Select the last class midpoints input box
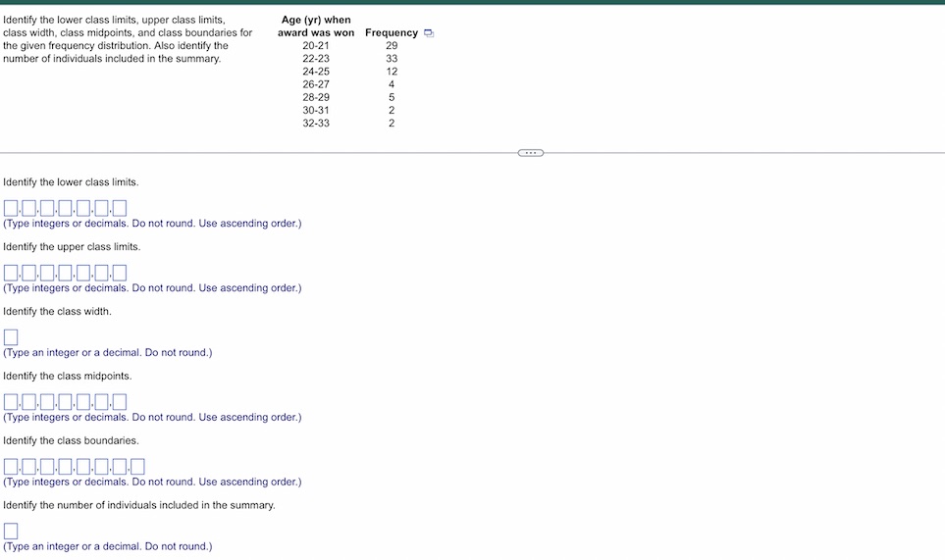945x560 pixels. tap(120, 402)
